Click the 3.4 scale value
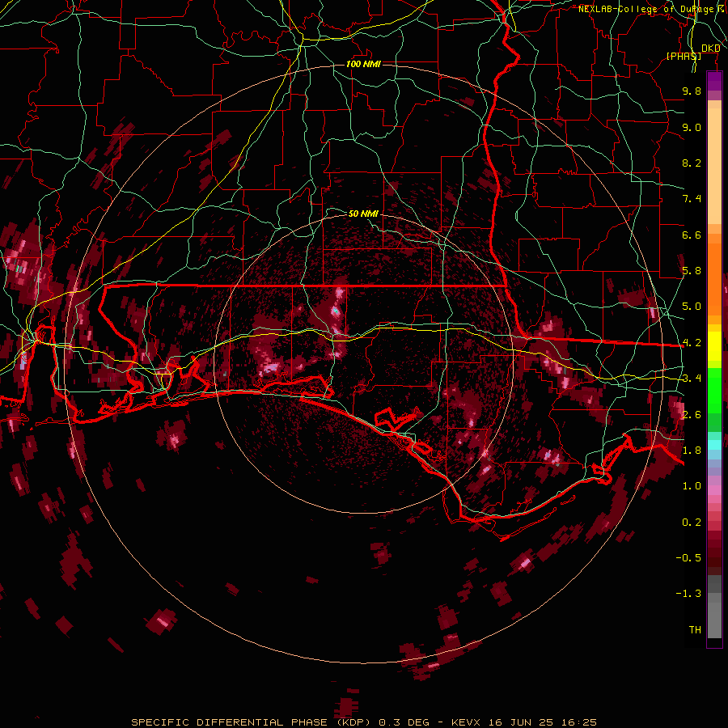 click(x=692, y=379)
